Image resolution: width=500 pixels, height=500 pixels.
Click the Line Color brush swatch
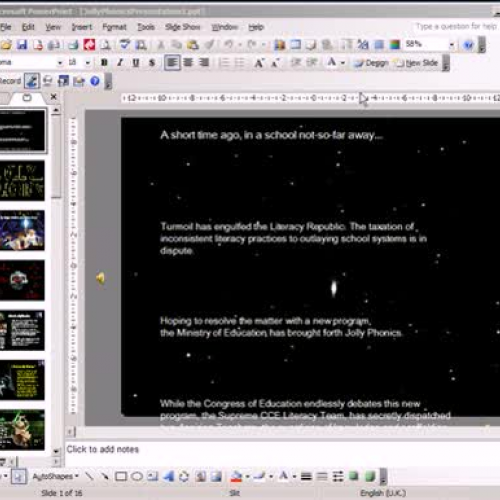(x=259, y=476)
